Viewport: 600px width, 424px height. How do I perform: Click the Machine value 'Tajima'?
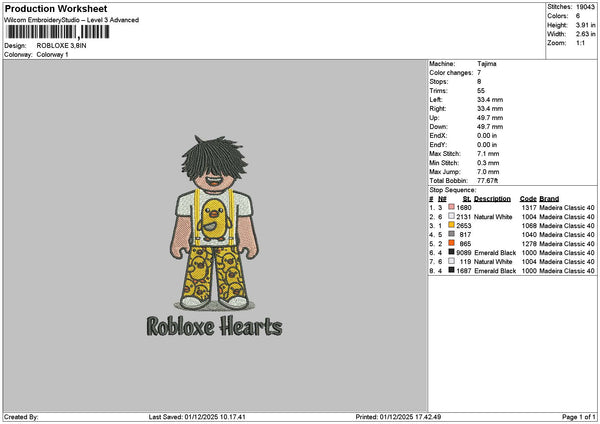[487, 64]
